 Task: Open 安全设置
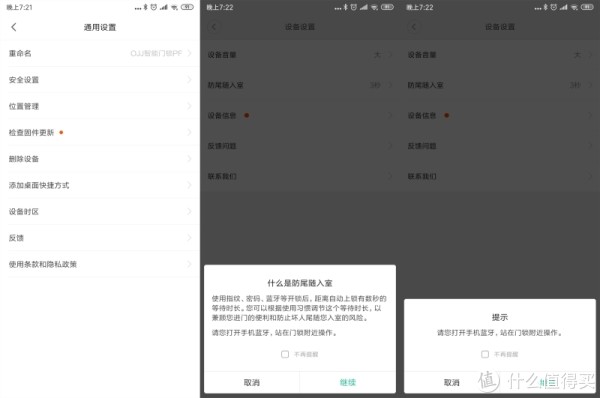(100, 80)
